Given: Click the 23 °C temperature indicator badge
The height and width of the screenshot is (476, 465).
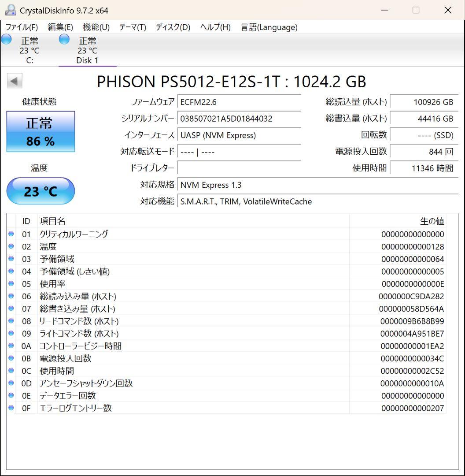Looking at the screenshot, I should [41, 191].
